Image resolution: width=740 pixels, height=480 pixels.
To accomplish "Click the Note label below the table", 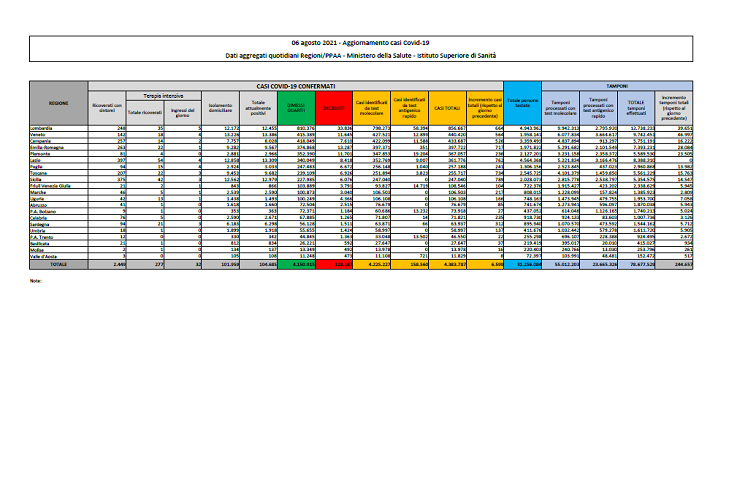I will coord(35,282).
